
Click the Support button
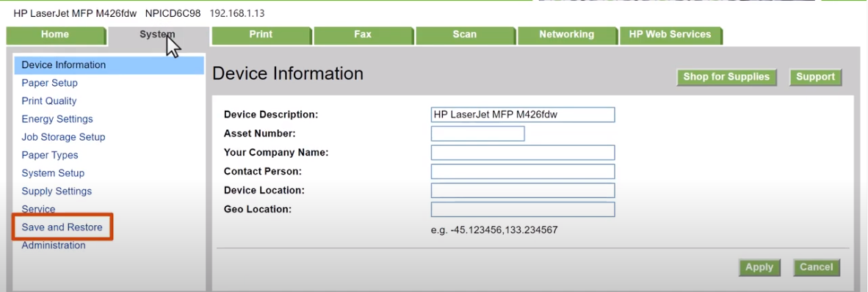coord(815,78)
